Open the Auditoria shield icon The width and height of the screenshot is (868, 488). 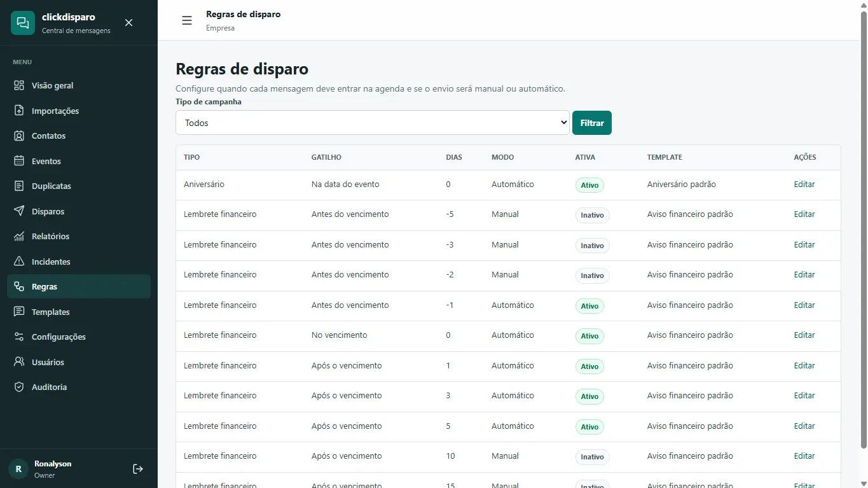pos(19,387)
